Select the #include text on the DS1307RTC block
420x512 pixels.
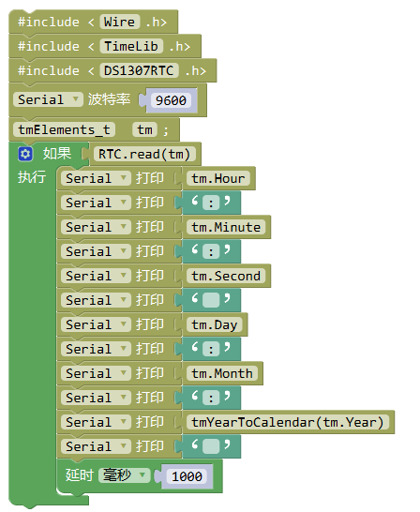point(49,70)
